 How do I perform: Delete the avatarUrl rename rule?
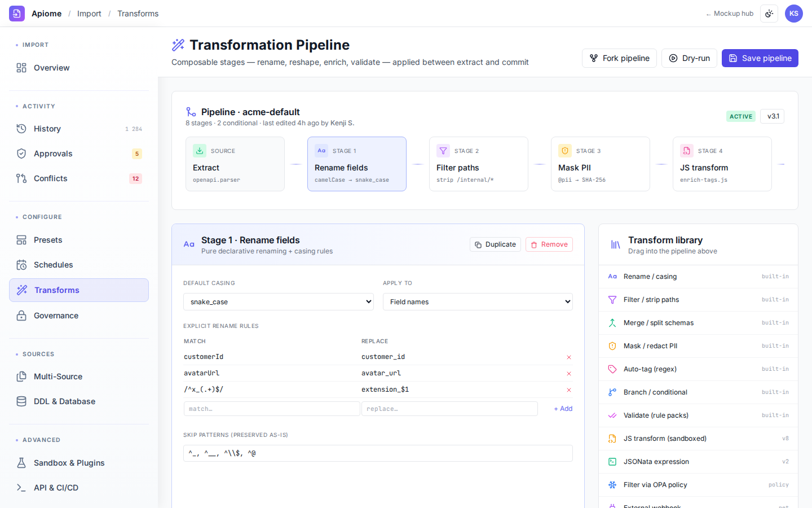click(569, 374)
